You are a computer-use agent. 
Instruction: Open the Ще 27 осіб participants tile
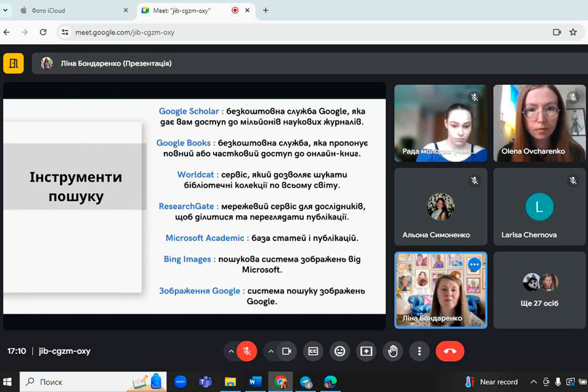pos(539,290)
